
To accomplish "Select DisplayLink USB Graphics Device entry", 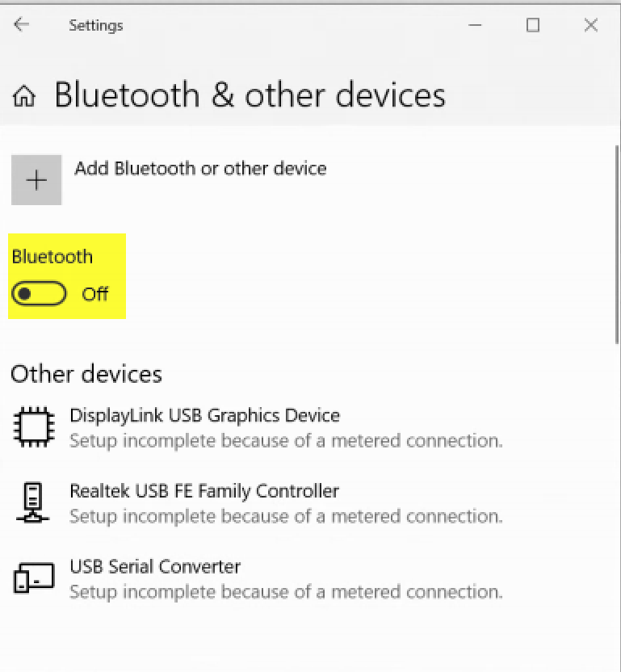I will point(257,427).
